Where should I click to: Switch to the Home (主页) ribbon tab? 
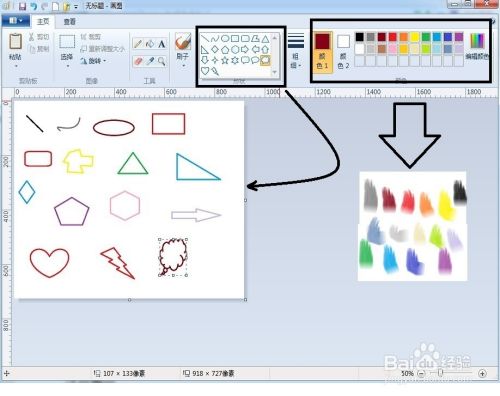(x=43, y=22)
